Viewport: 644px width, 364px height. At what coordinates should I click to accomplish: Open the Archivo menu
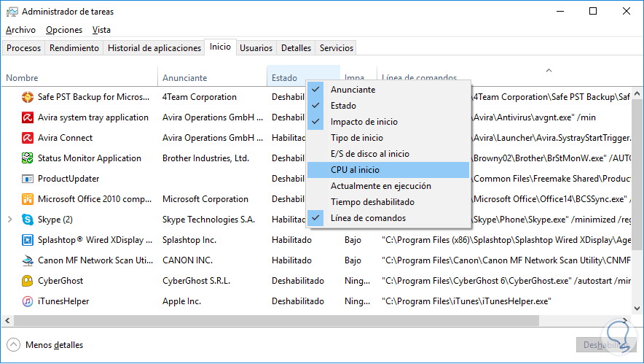point(20,30)
